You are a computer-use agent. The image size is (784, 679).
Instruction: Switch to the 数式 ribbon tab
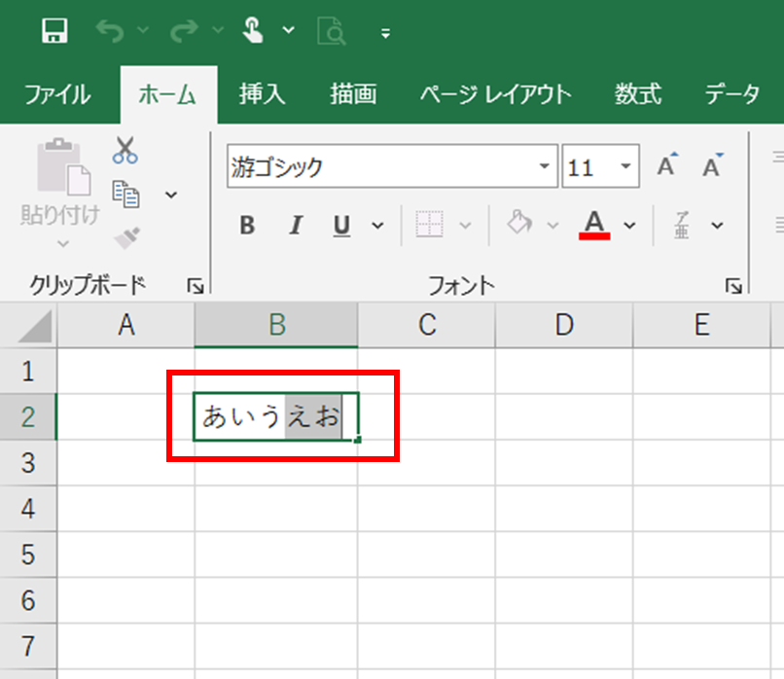click(x=638, y=94)
